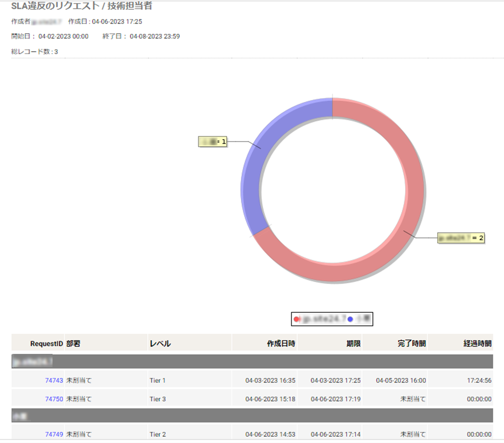Click the 期限 column header
Image resolution: width=504 pixels, height=443 pixels.
pos(353,344)
